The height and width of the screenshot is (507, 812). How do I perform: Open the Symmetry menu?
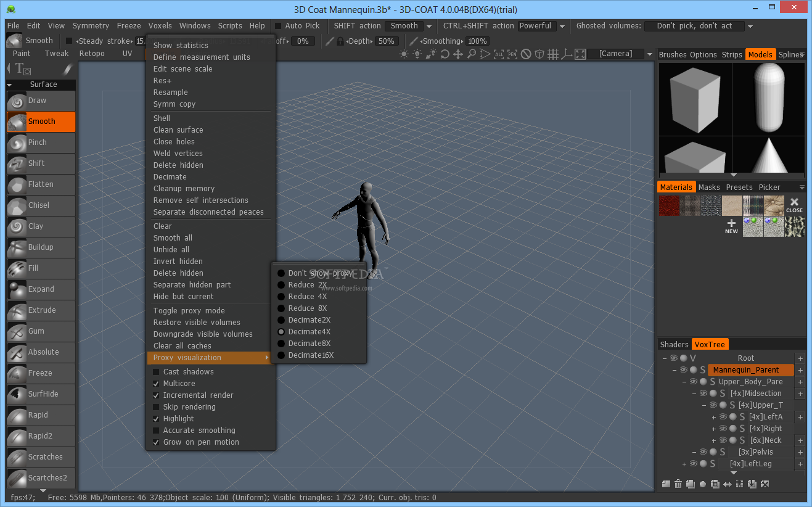pos(91,26)
